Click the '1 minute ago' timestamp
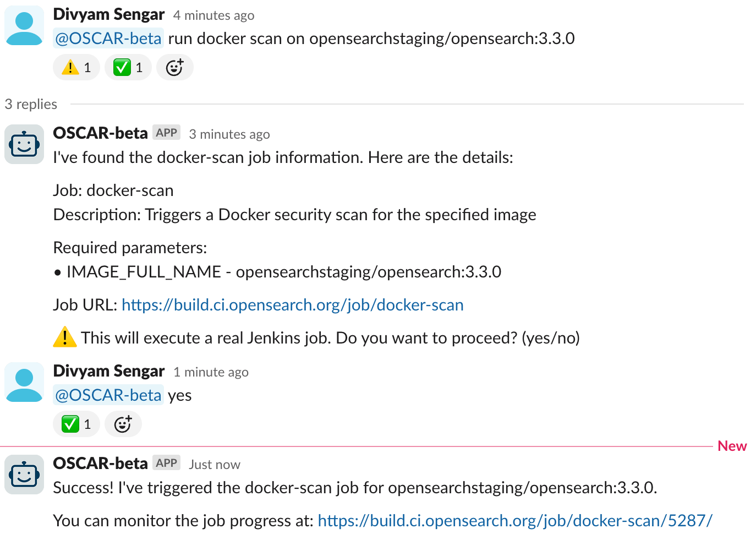 pyautogui.click(x=211, y=372)
